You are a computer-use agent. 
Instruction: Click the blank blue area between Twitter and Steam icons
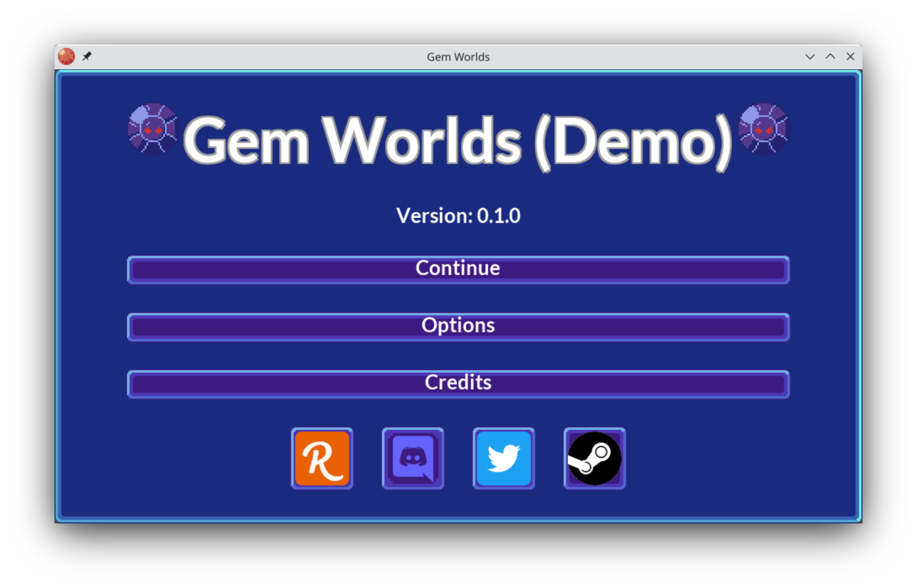click(549, 458)
